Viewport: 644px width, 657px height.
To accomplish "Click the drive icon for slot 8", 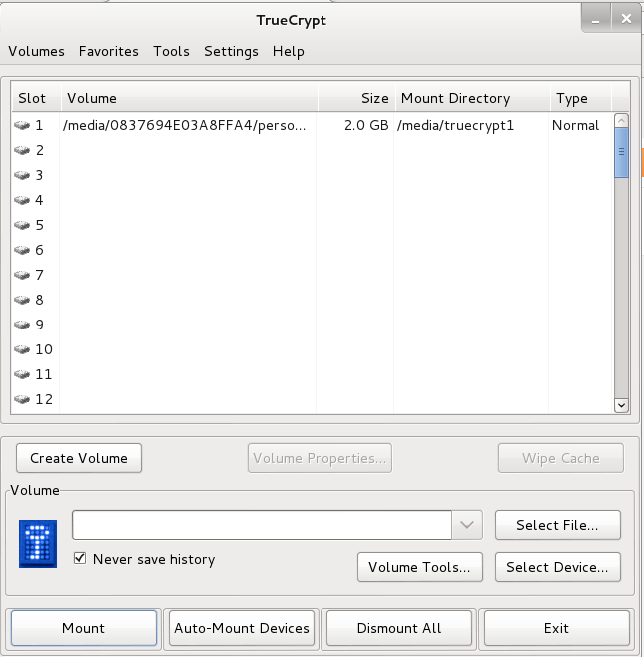I will tap(22, 300).
